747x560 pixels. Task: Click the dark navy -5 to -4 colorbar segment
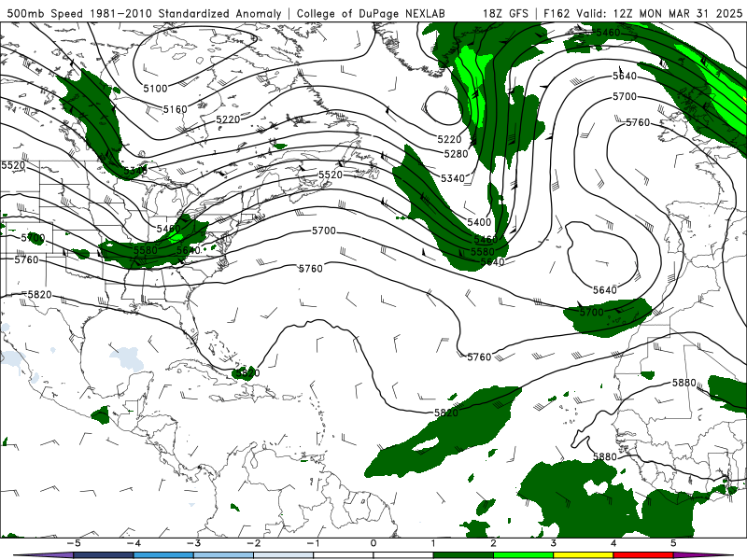click(104, 555)
